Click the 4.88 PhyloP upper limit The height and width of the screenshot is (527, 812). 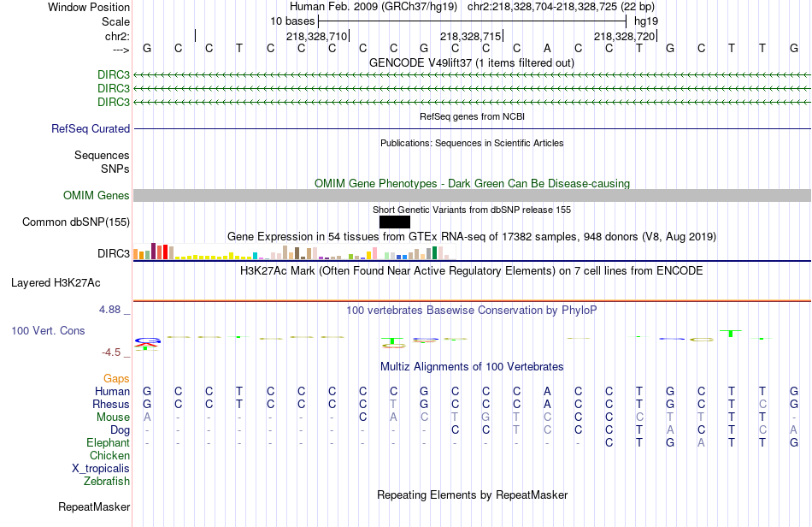coord(109,310)
